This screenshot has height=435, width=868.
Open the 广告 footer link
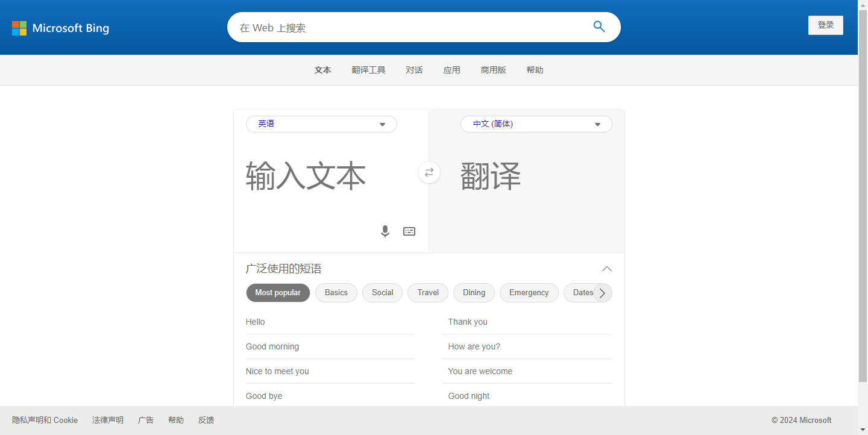pyautogui.click(x=146, y=421)
